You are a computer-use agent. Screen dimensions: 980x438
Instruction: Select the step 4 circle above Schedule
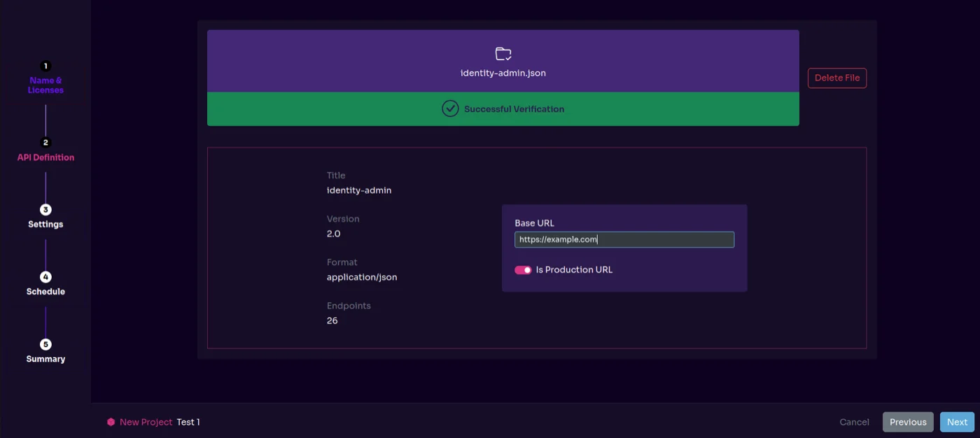tap(45, 276)
